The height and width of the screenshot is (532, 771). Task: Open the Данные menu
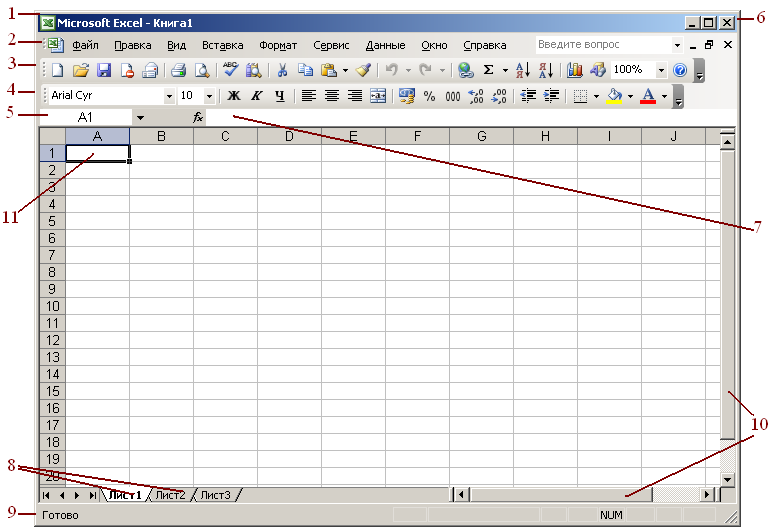click(x=386, y=45)
